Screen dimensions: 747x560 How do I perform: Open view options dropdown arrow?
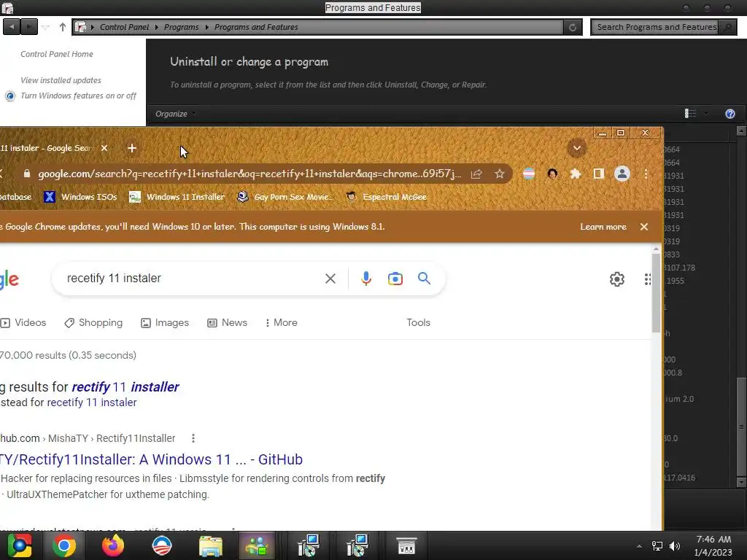tap(706, 113)
